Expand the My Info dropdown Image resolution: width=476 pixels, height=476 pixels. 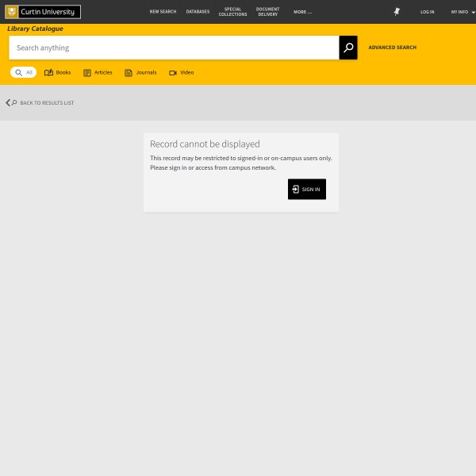[x=463, y=12]
